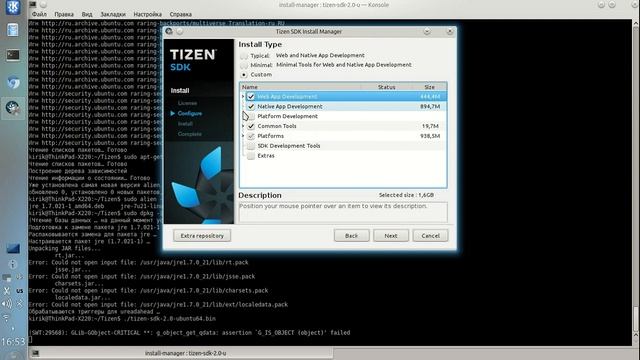Select the Custom install type
640x360 pixels.
pos(244,75)
